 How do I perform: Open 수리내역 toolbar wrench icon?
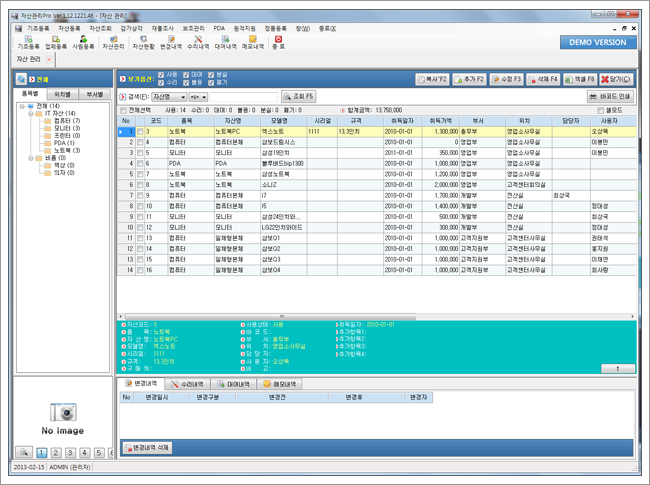pos(198,42)
